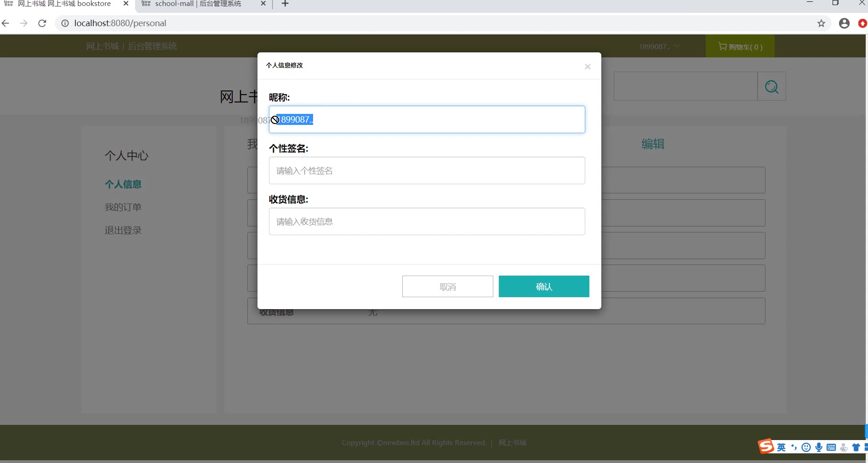868x463 pixels.
Task: Open the IME skin shirt icon
Action: 856,447
